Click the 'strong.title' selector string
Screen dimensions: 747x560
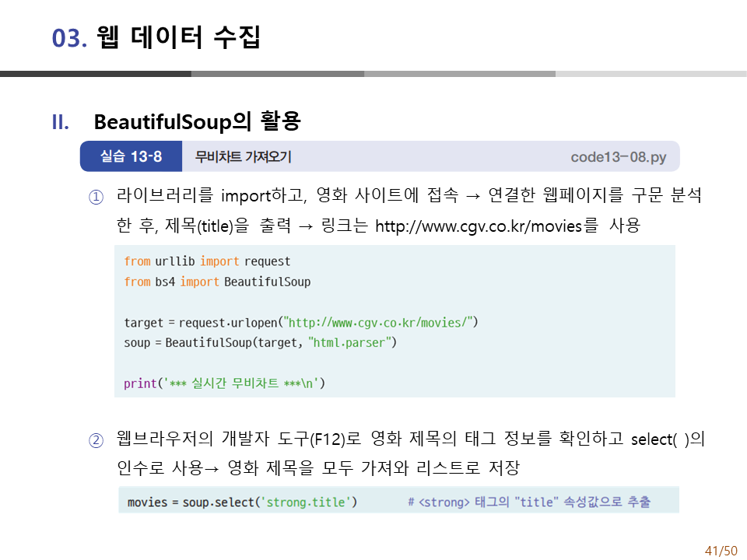coord(306,502)
